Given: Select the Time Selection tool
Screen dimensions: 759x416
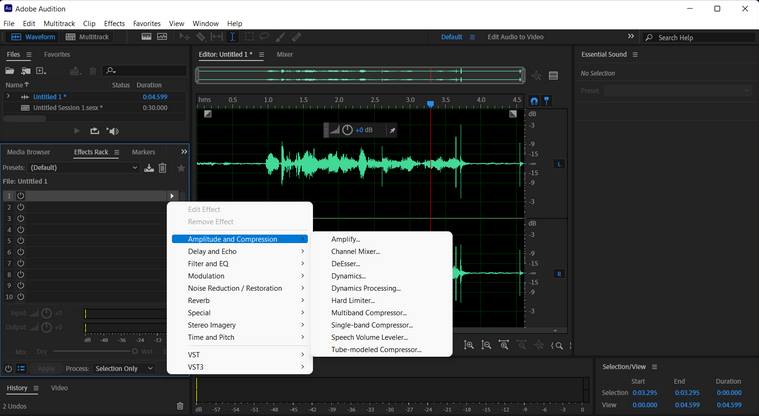Looking at the screenshot, I should point(232,37).
